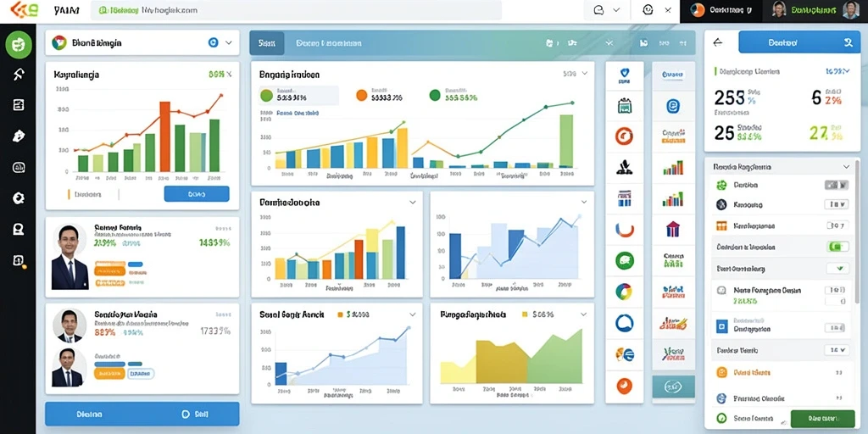This screenshot has width=868, height=434.
Task: Open the dropdown on the lower right area chart card
Action: [583, 314]
